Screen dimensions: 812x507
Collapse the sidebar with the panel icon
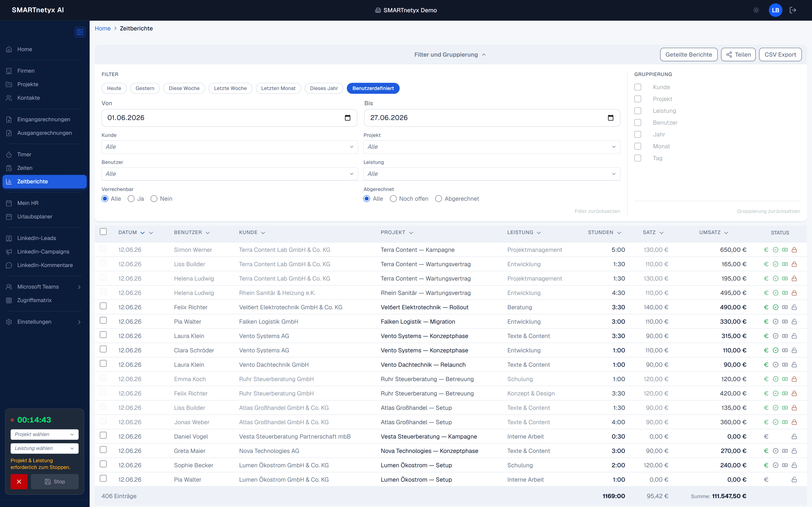[80, 32]
